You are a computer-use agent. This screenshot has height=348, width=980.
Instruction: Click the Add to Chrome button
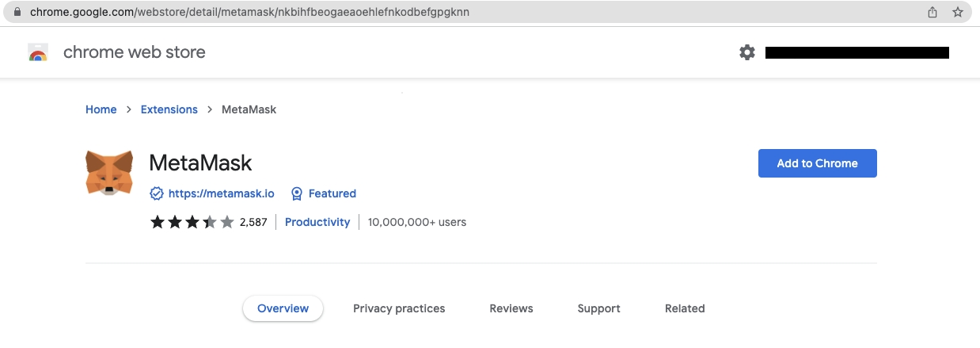click(x=818, y=163)
